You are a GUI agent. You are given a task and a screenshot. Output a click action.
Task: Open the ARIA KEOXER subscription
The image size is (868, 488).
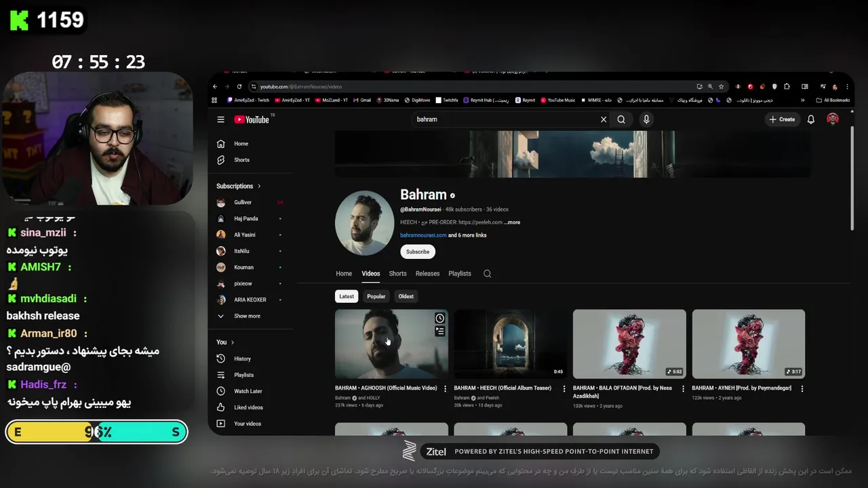[x=251, y=300]
